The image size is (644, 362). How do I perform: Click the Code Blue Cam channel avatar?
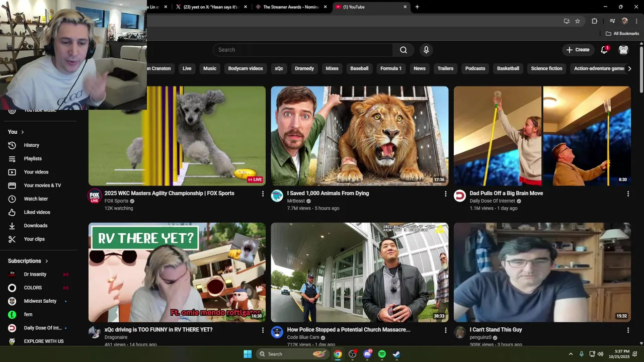(x=277, y=332)
